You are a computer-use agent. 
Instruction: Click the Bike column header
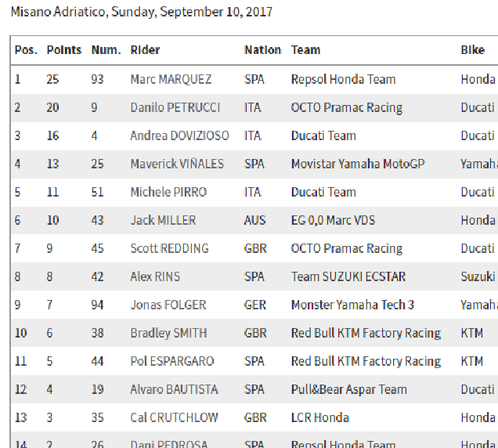pyautogui.click(x=472, y=50)
